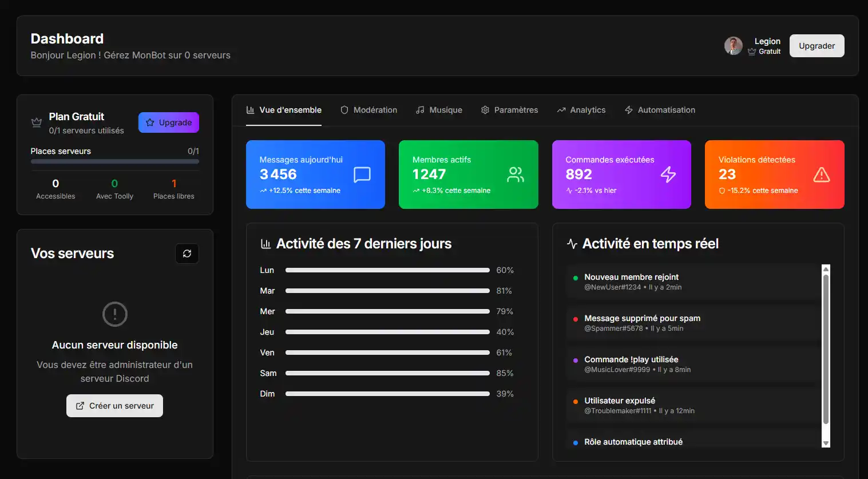Click the music note icon on the Musique tab
This screenshot has width=868, height=479.
click(x=420, y=110)
